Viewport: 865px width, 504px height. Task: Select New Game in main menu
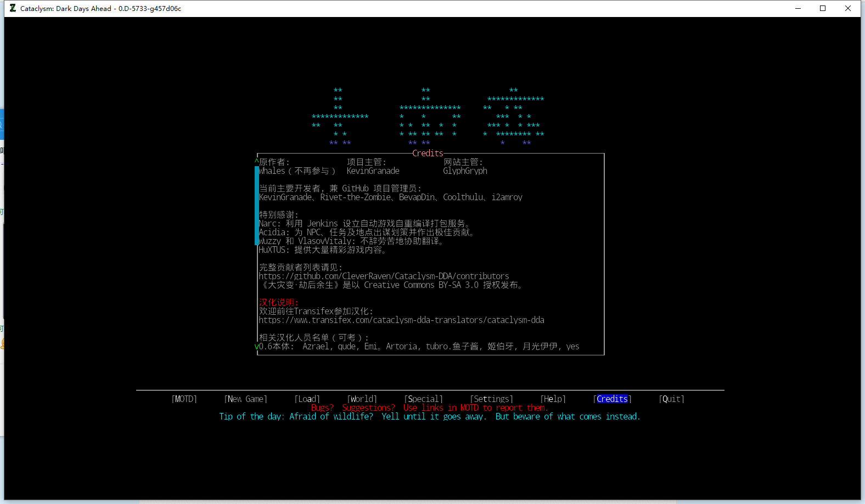pyautogui.click(x=246, y=399)
